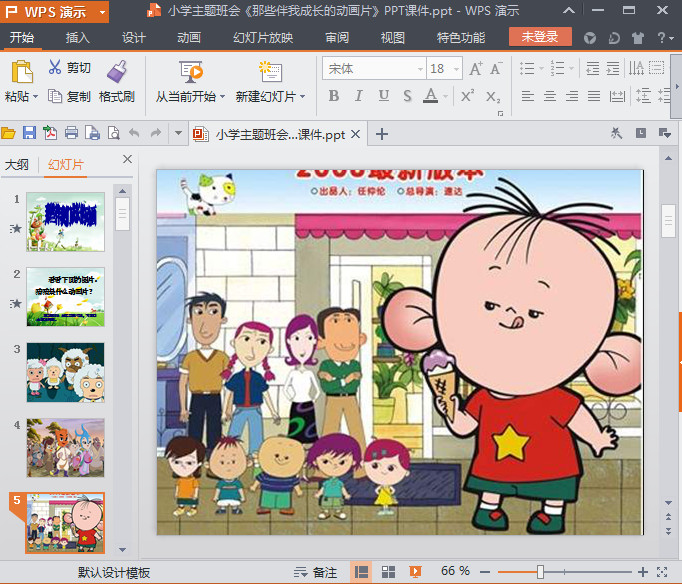Screen dimensions: 682x584
Task: Click the thumbnail panel scrollbar handle
Action: (x=122, y=214)
